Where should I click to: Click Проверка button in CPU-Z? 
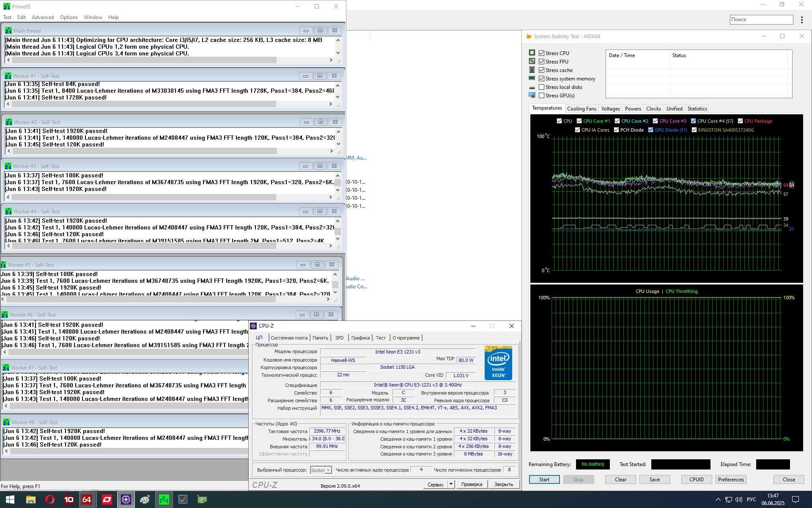(x=472, y=484)
